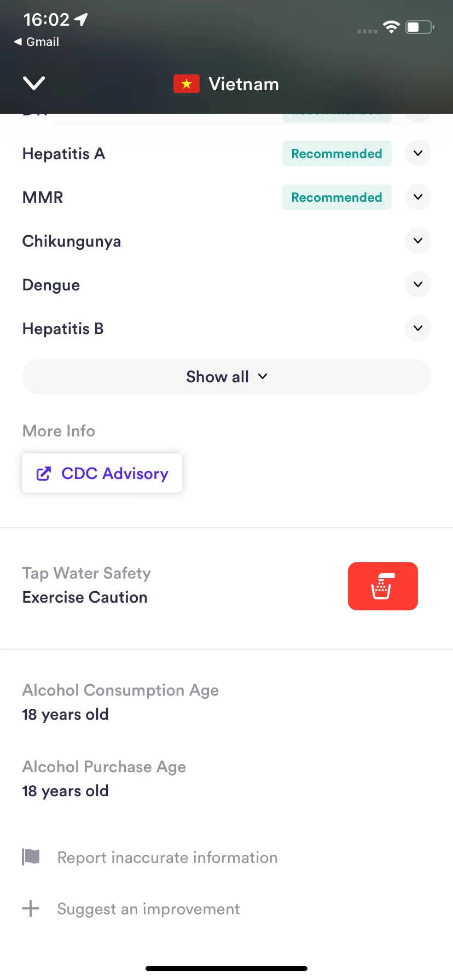Tap the red tap water safety icon
Viewport: 453px width, 980px height.
383,586
